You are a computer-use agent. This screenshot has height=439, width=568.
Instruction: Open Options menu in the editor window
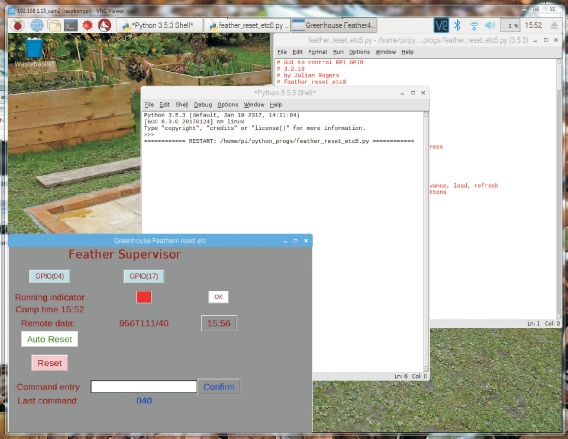359,52
